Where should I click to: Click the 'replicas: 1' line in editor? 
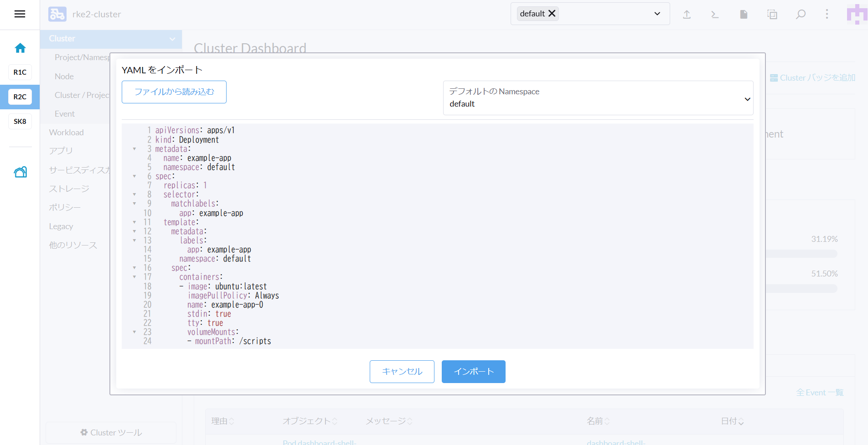click(x=185, y=185)
